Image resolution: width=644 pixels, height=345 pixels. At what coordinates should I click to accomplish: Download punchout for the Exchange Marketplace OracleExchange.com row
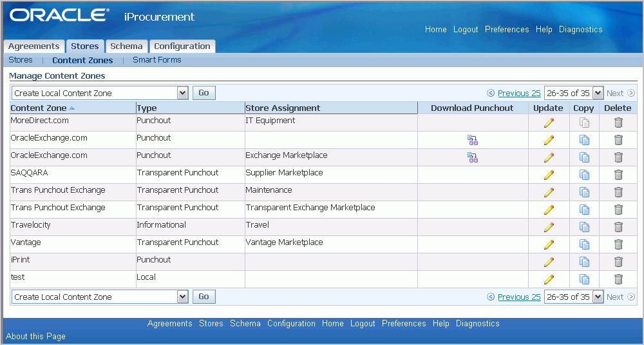click(473, 157)
